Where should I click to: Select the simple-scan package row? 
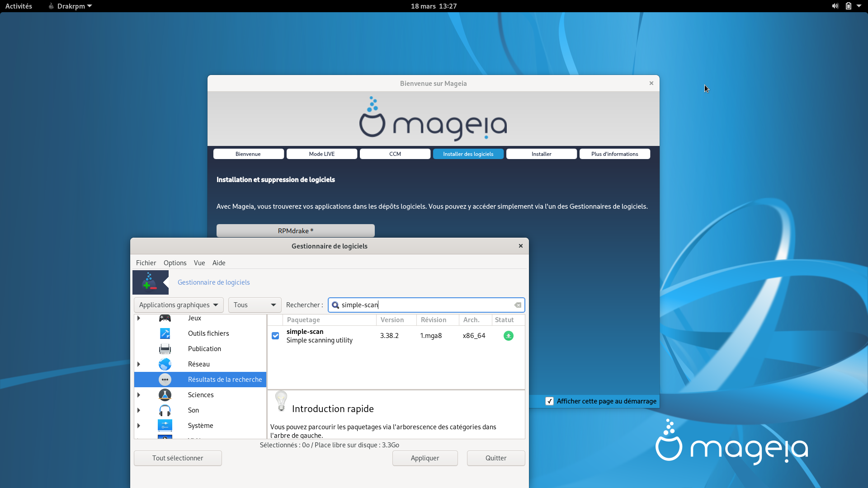pyautogui.click(x=396, y=336)
